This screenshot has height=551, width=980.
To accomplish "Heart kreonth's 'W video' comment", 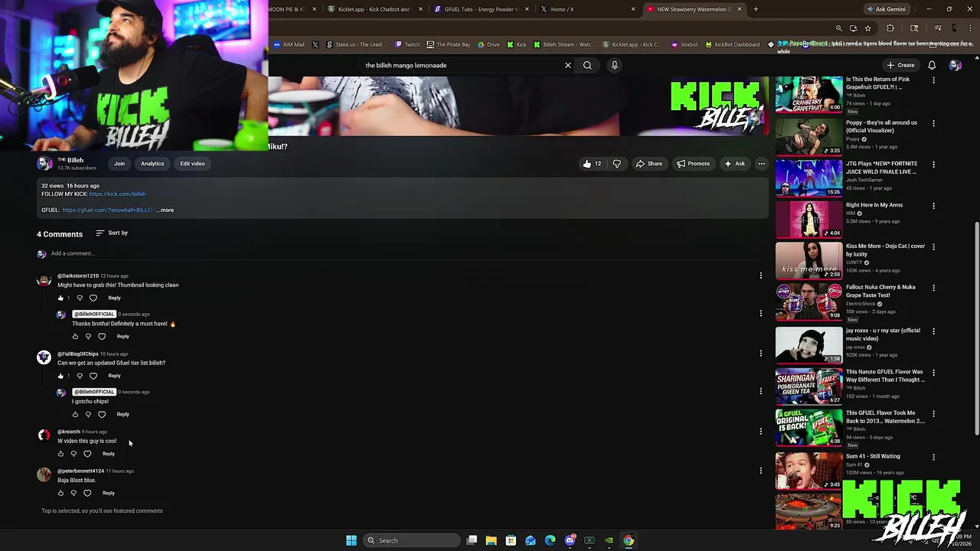I will [87, 454].
